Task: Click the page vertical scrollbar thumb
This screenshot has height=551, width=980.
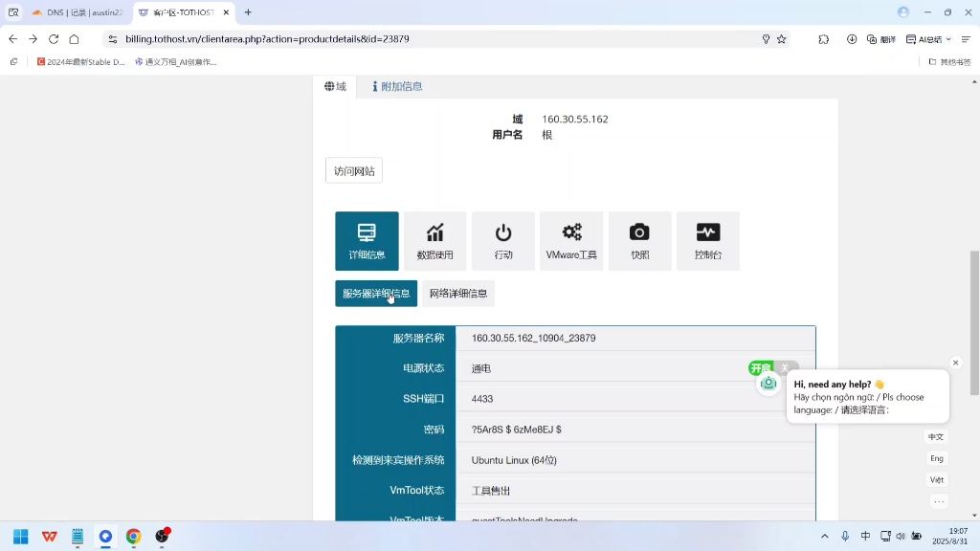Action: click(973, 323)
